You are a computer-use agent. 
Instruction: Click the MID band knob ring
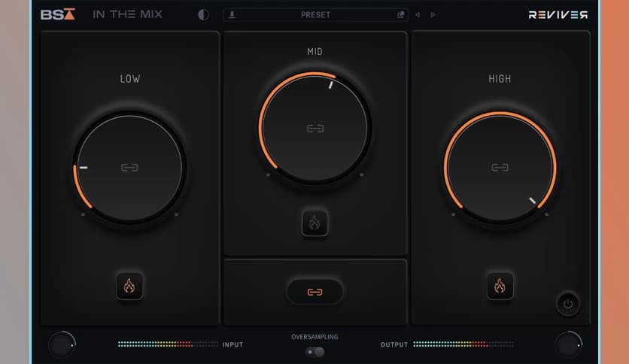pyautogui.click(x=315, y=129)
